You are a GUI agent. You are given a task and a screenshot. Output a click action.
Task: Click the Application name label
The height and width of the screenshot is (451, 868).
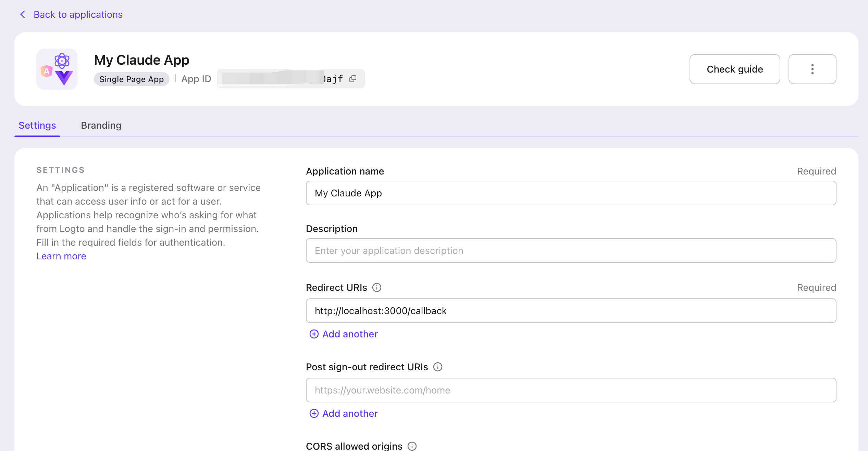click(345, 171)
